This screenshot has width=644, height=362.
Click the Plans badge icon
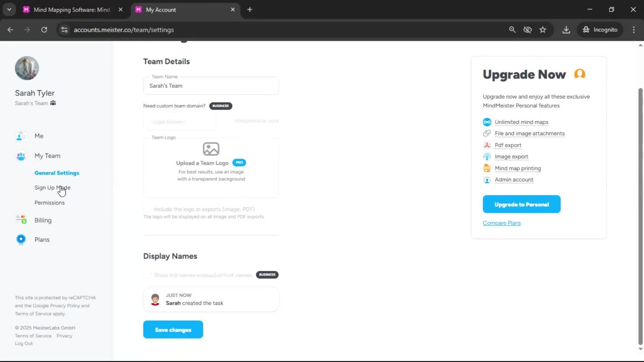pyautogui.click(x=21, y=239)
